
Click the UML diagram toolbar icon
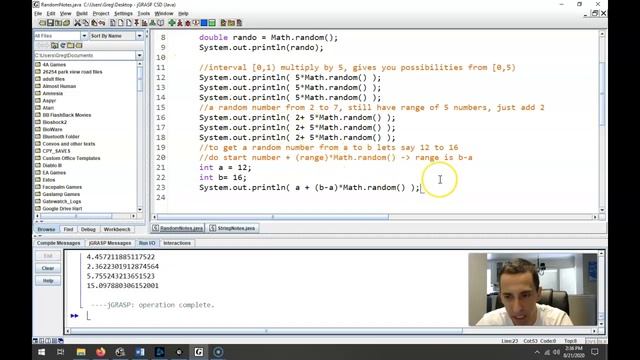point(152,23)
